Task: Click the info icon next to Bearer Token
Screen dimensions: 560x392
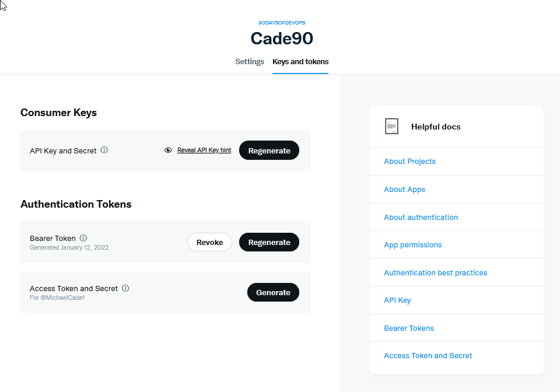Action: (83, 238)
